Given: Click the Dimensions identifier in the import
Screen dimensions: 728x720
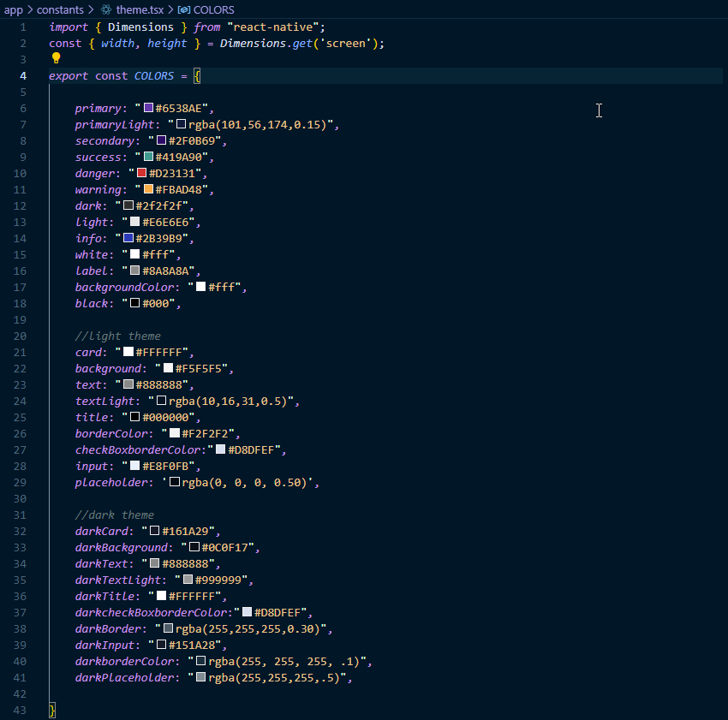Looking at the screenshot, I should pos(140,27).
